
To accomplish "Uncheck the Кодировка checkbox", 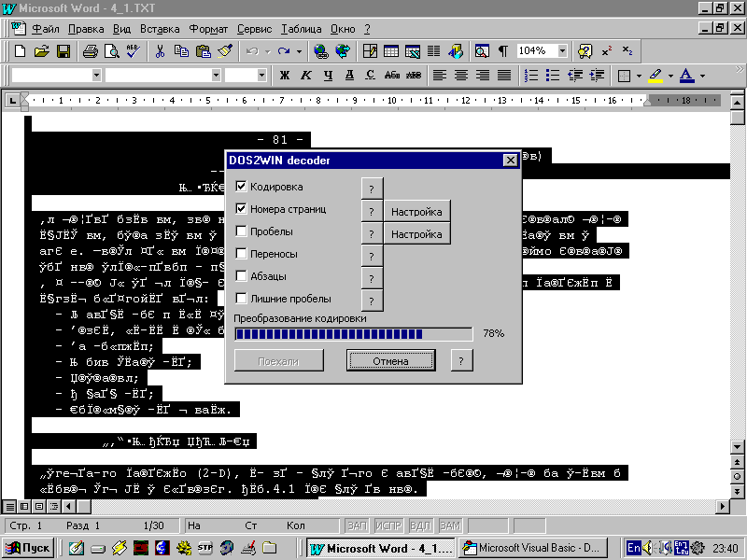I will tap(241, 186).
